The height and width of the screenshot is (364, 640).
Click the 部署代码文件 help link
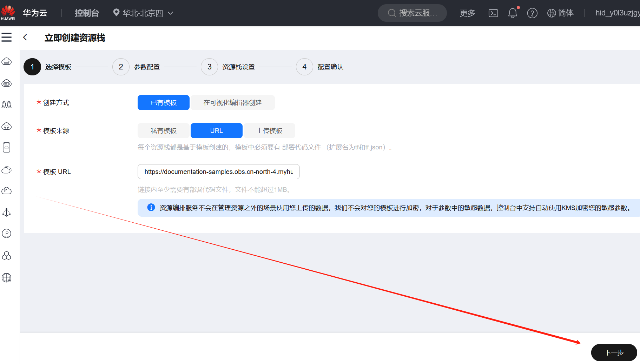[x=302, y=147]
